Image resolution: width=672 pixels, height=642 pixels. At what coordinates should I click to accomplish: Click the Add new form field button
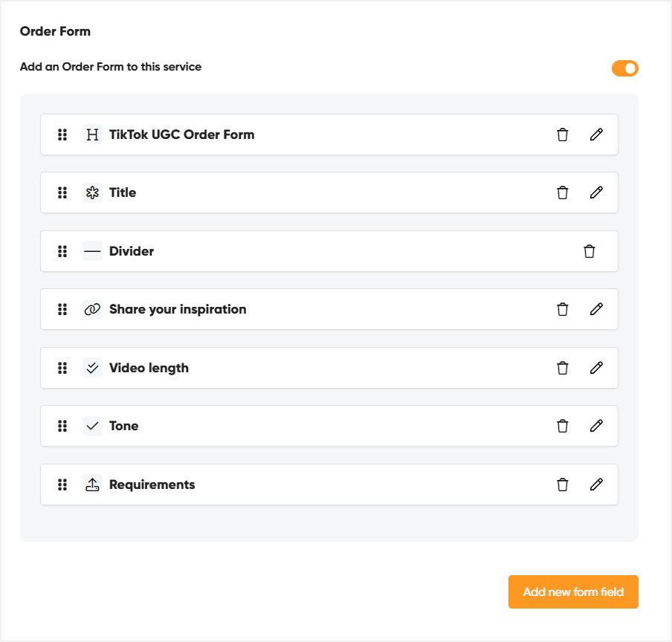pos(573,591)
